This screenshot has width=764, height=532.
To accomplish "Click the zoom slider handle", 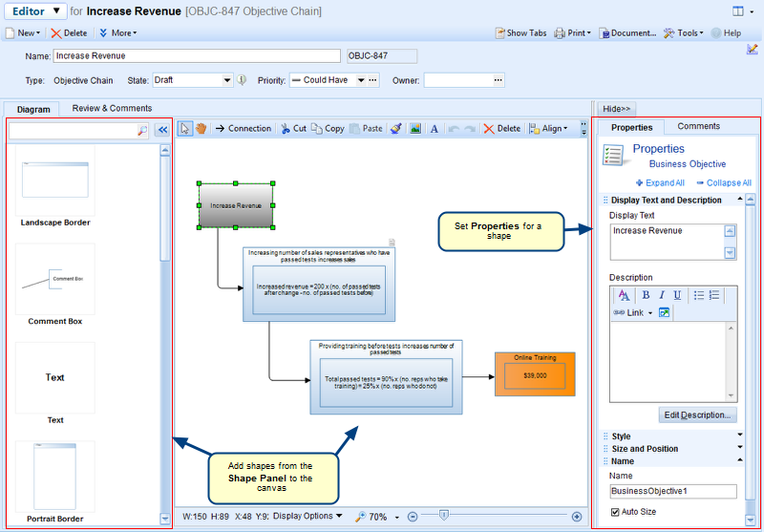I will click(x=443, y=517).
